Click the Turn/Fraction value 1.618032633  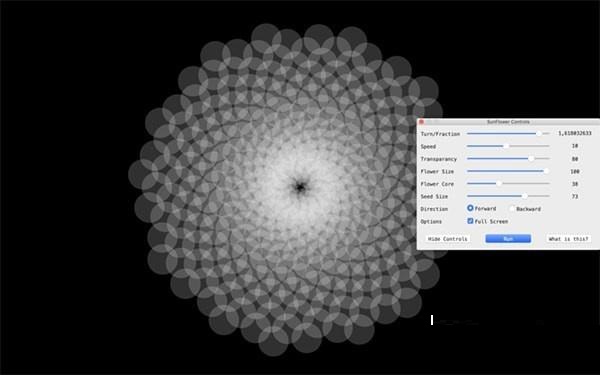pos(574,133)
